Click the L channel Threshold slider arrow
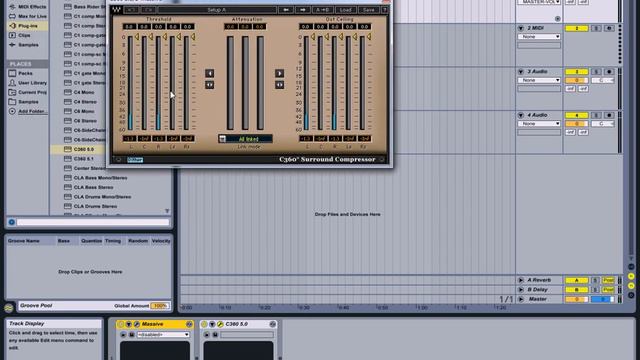 point(137,37)
